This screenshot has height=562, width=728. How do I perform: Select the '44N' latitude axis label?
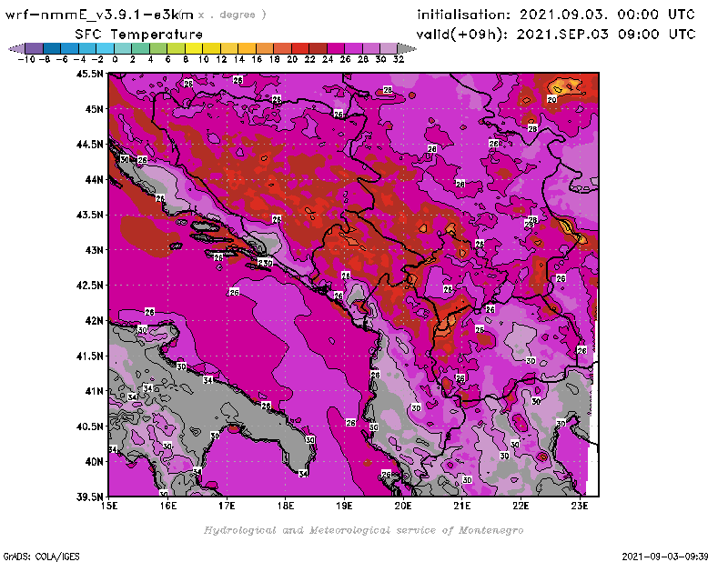94,179
